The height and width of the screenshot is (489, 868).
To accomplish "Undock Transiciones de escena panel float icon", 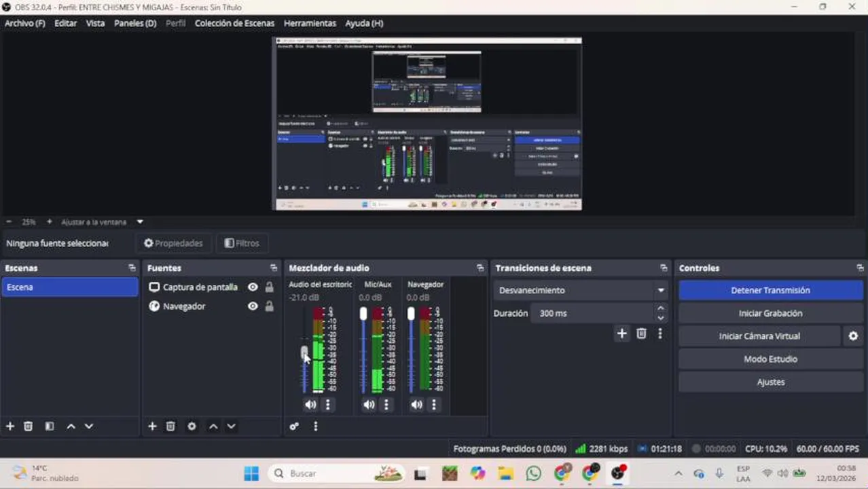I will (x=664, y=268).
